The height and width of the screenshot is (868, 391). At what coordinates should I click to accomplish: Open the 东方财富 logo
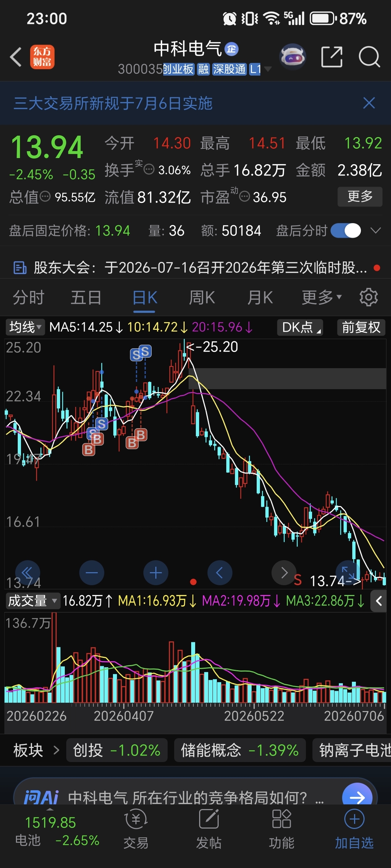pos(42,57)
